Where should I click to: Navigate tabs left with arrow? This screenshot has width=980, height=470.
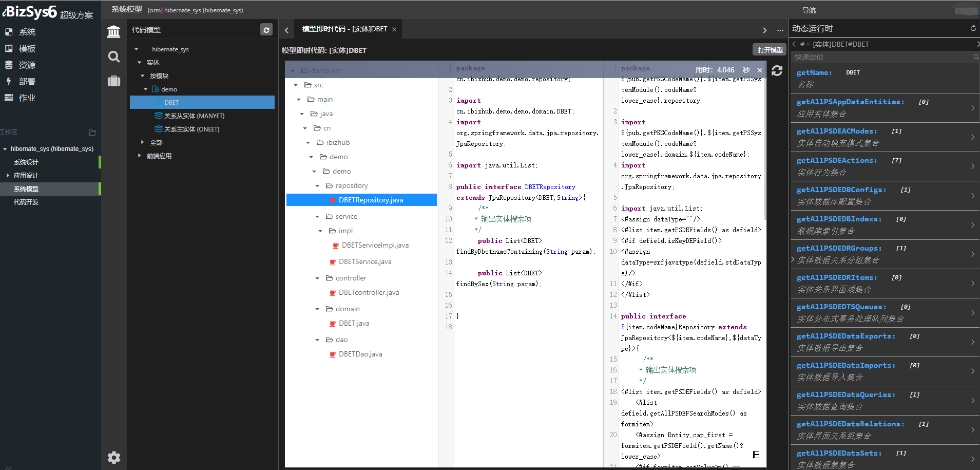click(x=286, y=30)
